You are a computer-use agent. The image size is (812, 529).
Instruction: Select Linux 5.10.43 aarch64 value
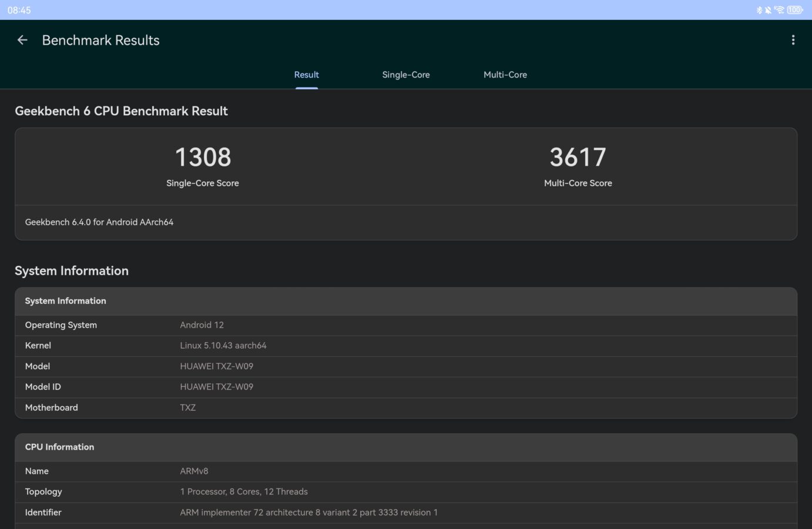pos(223,346)
